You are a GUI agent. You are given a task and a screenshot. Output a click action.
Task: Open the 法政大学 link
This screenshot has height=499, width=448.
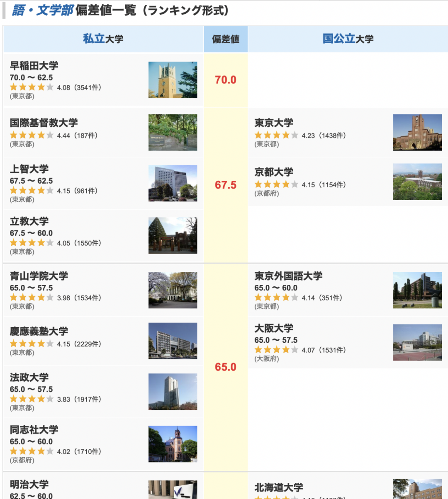(x=29, y=378)
